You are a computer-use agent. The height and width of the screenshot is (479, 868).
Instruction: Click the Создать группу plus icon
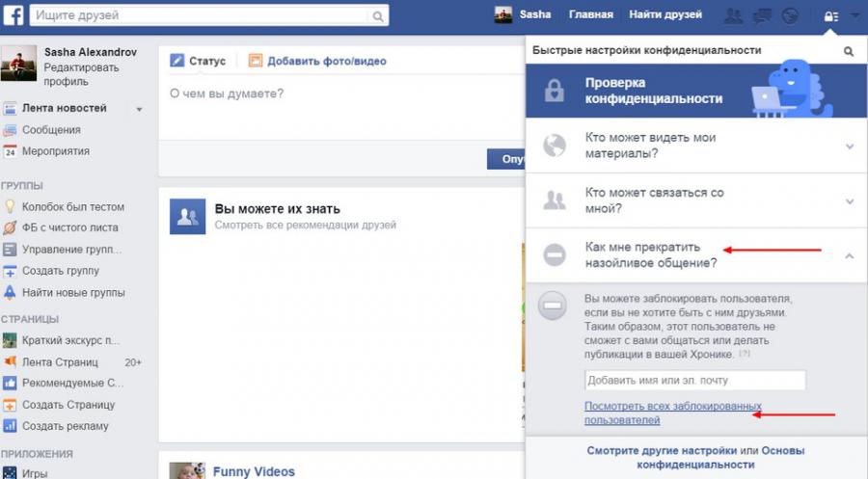[x=10, y=271]
